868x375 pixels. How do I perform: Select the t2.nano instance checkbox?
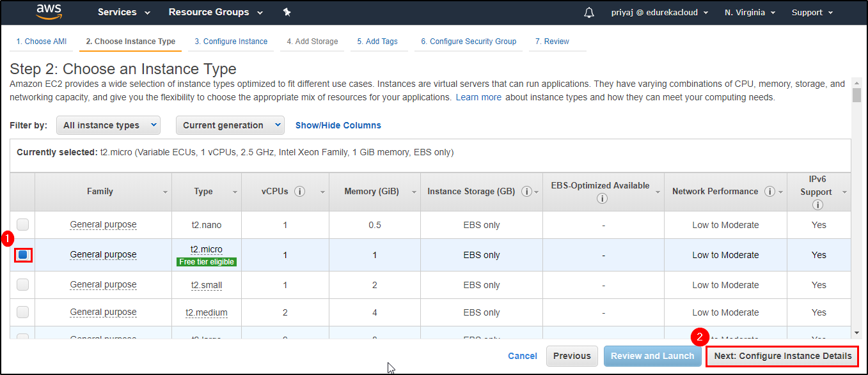point(23,225)
